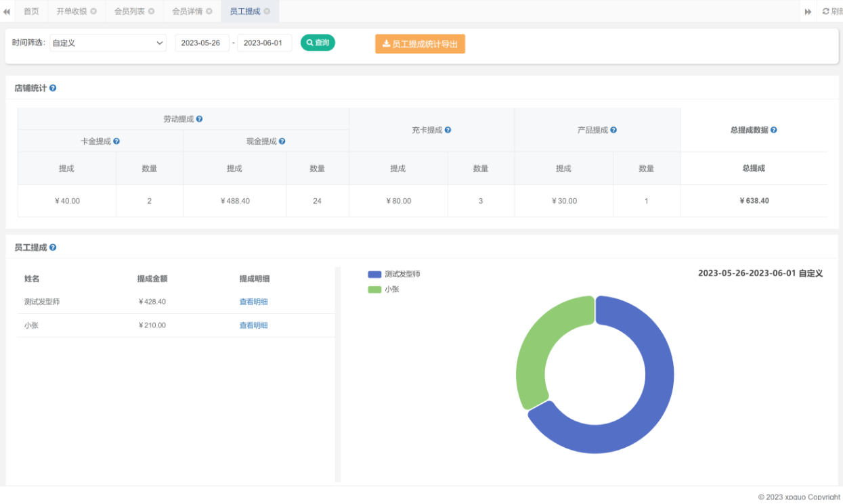Close the 员工提成 tab

click(267, 12)
